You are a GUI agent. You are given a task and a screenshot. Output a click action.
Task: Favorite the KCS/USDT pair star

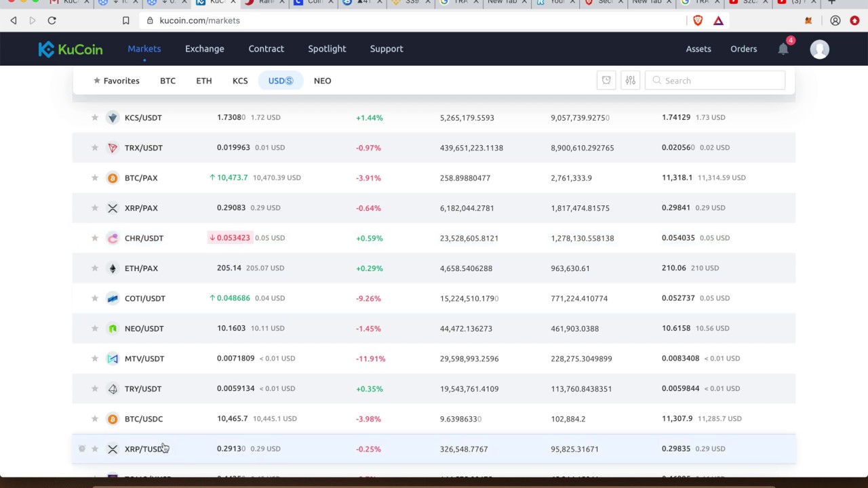[95, 117]
